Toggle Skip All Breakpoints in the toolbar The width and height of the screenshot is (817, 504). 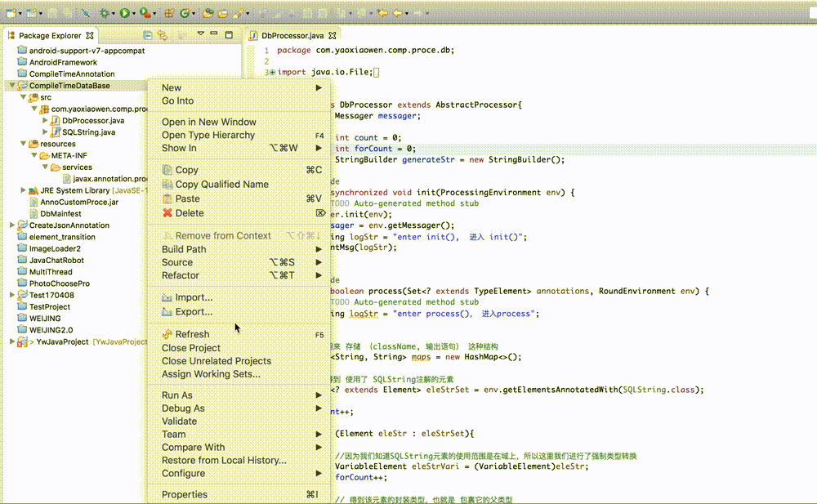pos(86,13)
